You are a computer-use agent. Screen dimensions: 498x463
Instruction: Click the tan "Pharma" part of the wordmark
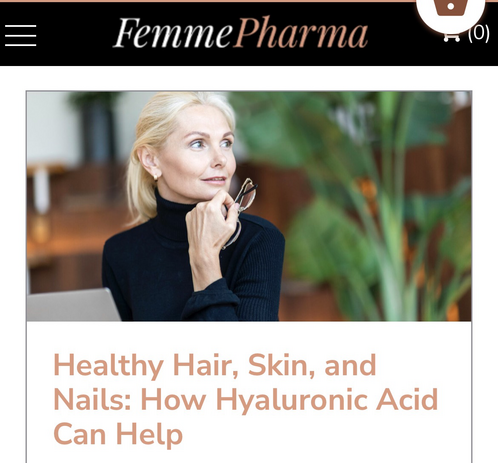coord(301,33)
